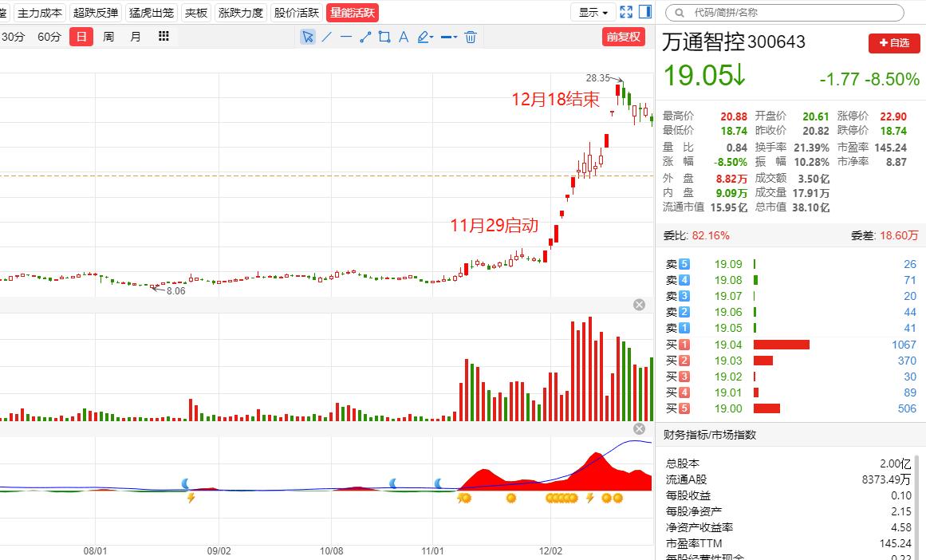Select the diagonal trend line drawing tool
This screenshot has width=926, height=560.
(327, 37)
